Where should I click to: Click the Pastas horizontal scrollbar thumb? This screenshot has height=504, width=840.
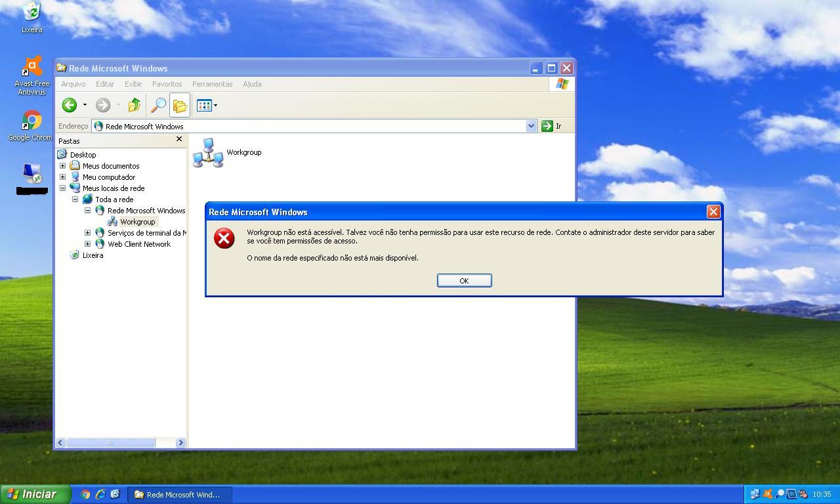coord(110,443)
